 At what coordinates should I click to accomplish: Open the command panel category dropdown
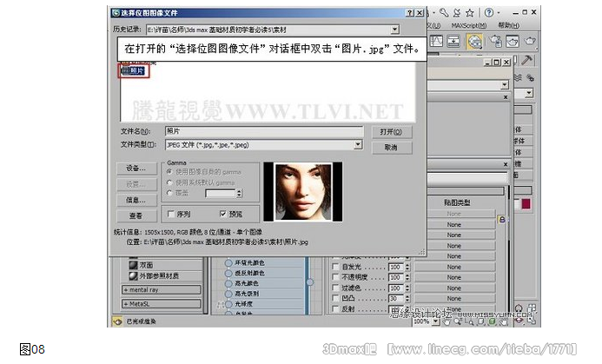[x=529, y=93]
